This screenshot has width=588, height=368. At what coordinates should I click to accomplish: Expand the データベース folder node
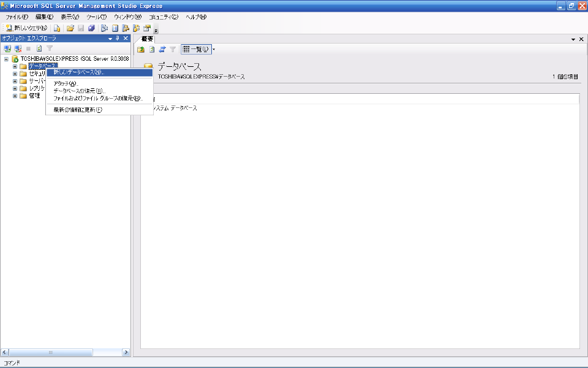tap(15, 66)
